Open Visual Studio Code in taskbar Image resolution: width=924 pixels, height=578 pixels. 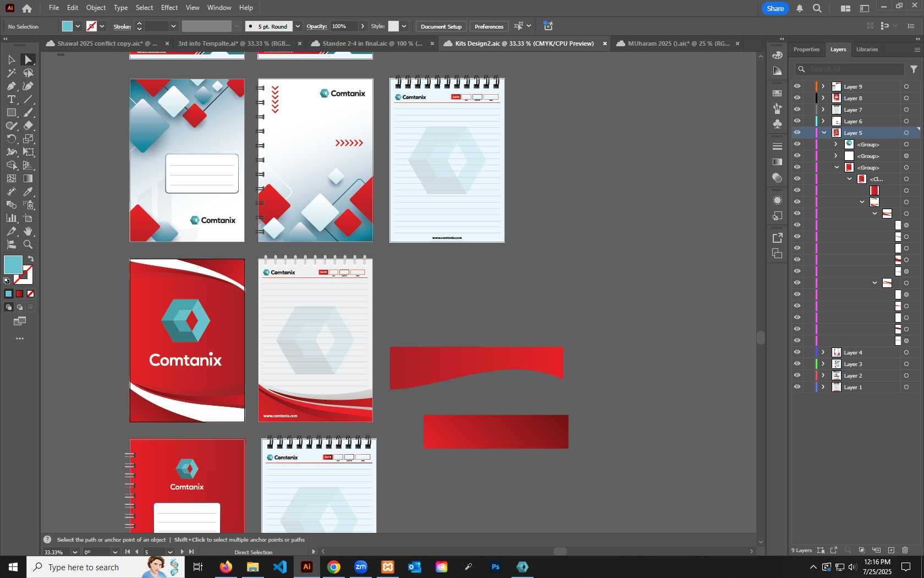coord(280,566)
